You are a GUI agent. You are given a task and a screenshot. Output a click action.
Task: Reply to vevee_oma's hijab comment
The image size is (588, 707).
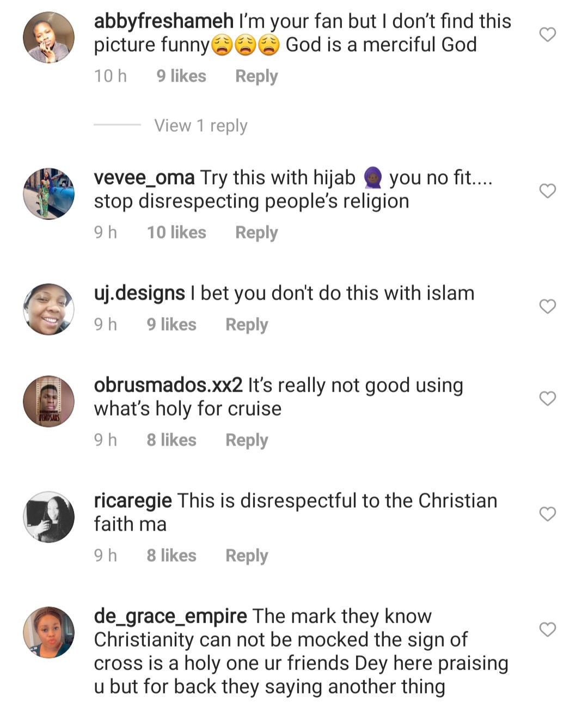256,233
